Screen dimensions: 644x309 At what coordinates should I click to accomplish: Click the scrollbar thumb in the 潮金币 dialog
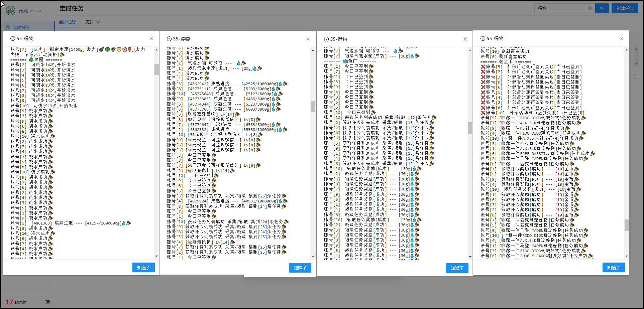pos(627,225)
